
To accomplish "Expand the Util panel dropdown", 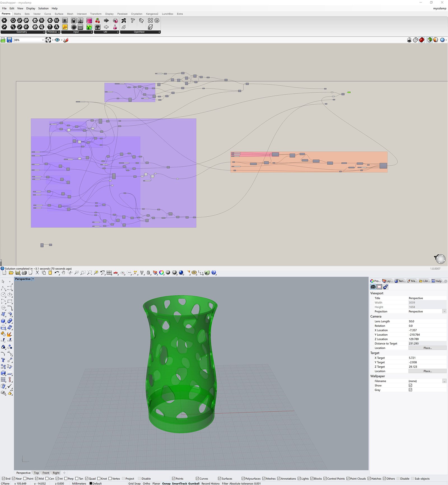I will click(118, 32).
